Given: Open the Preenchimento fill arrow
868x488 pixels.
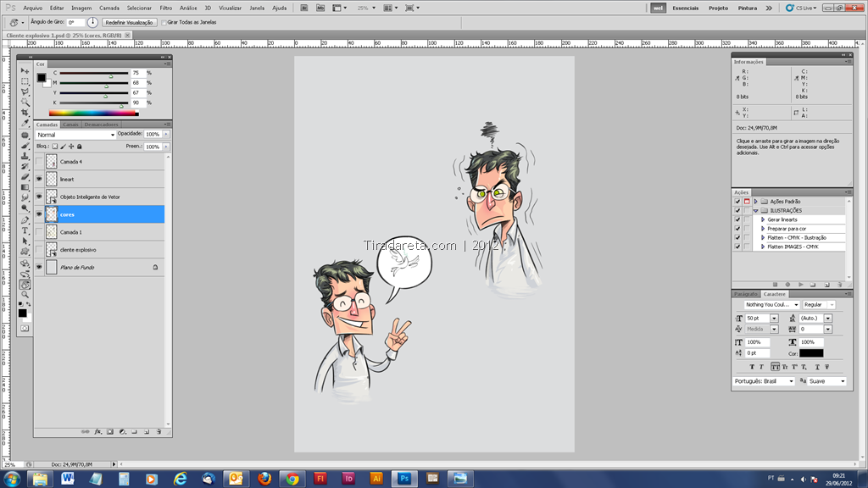Looking at the screenshot, I should [166, 147].
